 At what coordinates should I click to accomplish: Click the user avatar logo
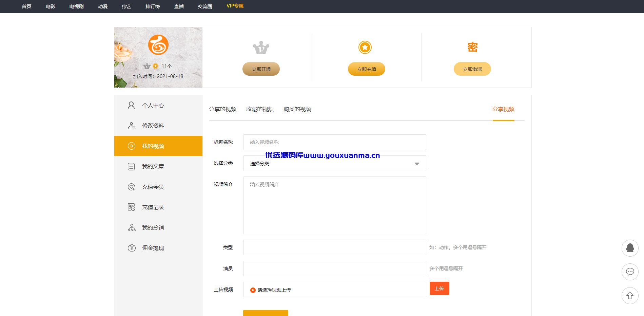(x=158, y=45)
